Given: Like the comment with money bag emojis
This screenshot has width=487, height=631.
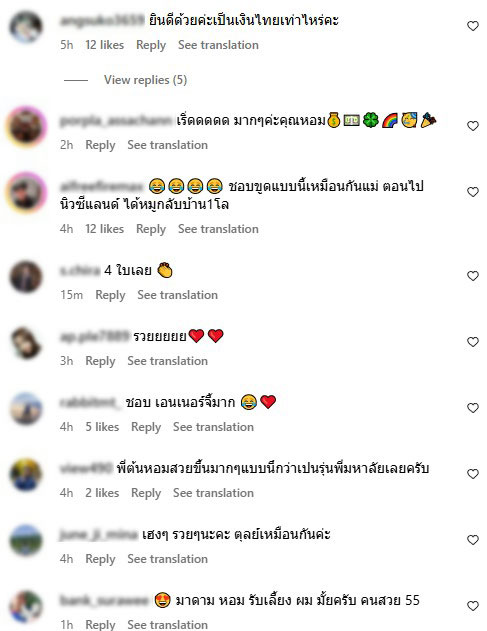Looking at the screenshot, I should [x=473, y=126].
